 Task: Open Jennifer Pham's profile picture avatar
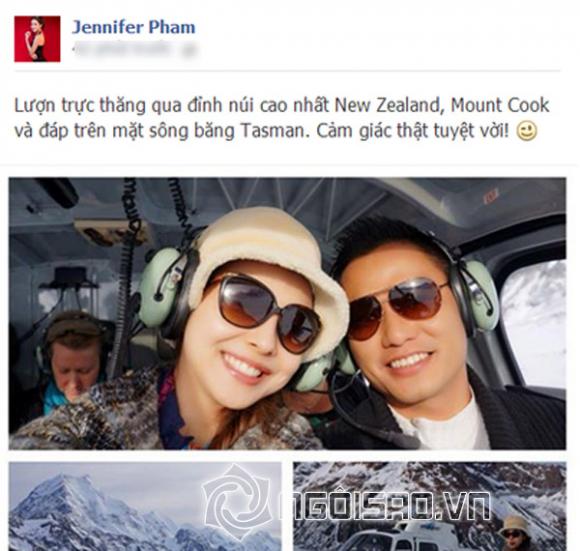pos(37,39)
